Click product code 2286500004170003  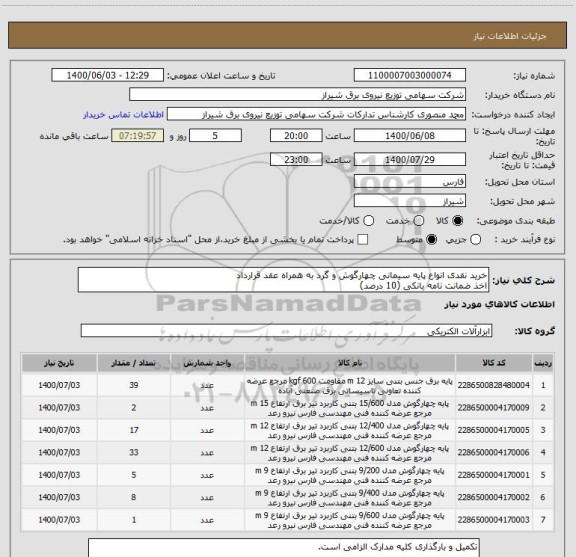click(493, 520)
